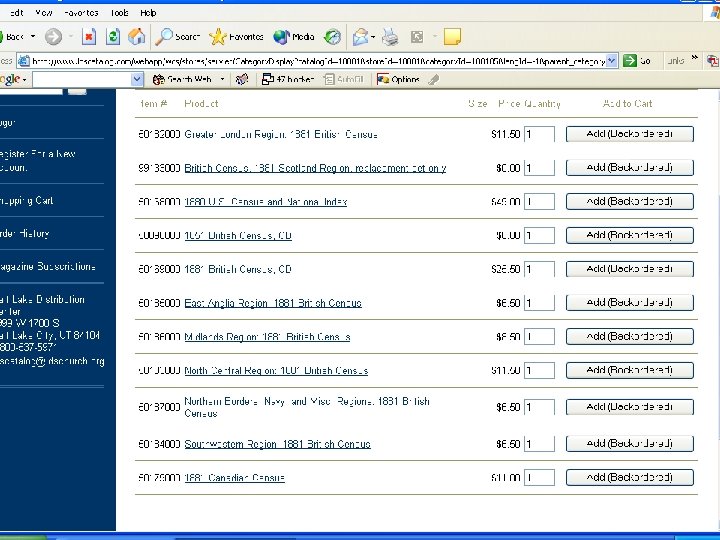Image resolution: width=720 pixels, height=540 pixels.
Task: Add 1881 British Census CD $25.50 to cart
Action: point(630,269)
